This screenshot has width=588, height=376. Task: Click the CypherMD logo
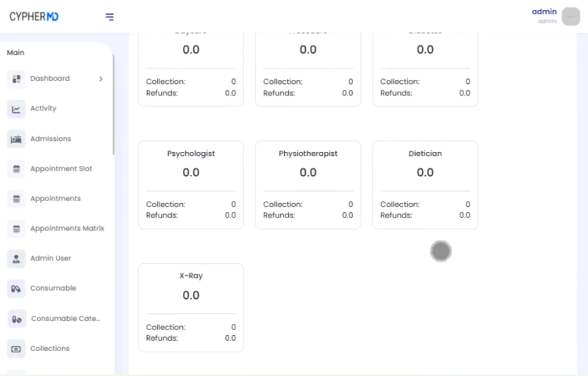(x=34, y=17)
